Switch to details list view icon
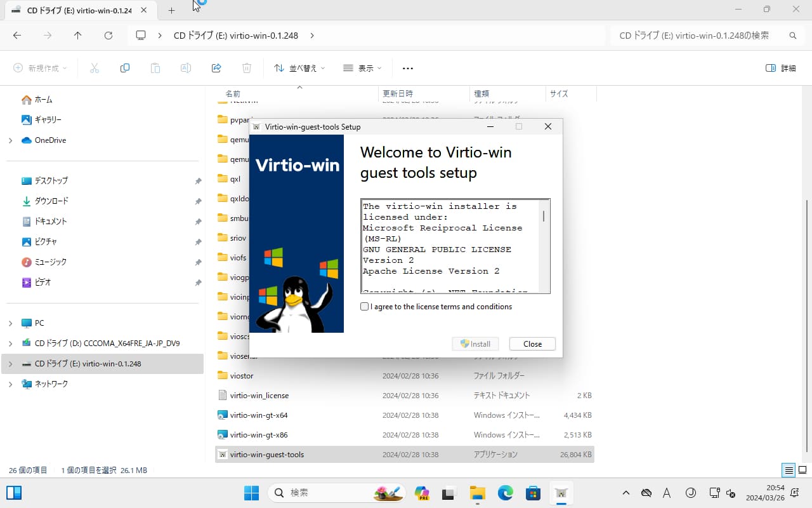 pyautogui.click(x=789, y=471)
